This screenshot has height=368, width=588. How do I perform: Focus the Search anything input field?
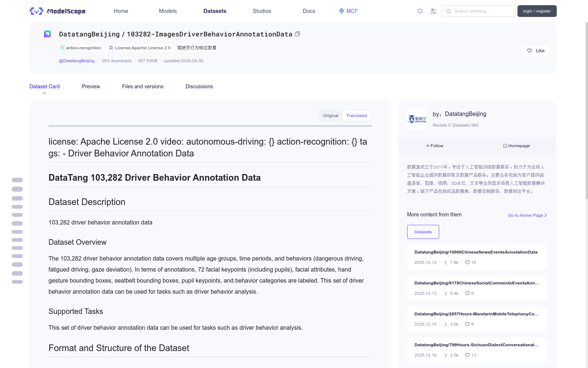(479, 11)
